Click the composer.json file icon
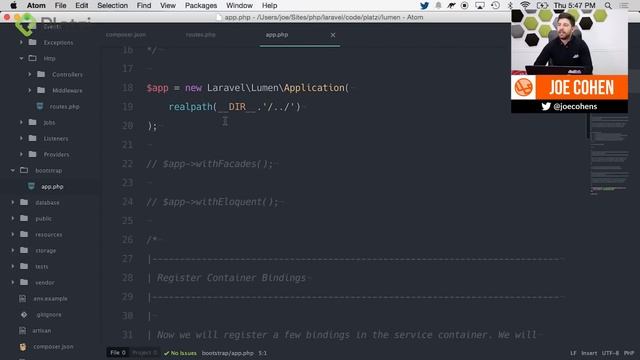640x360 pixels. tap(23, 347)
